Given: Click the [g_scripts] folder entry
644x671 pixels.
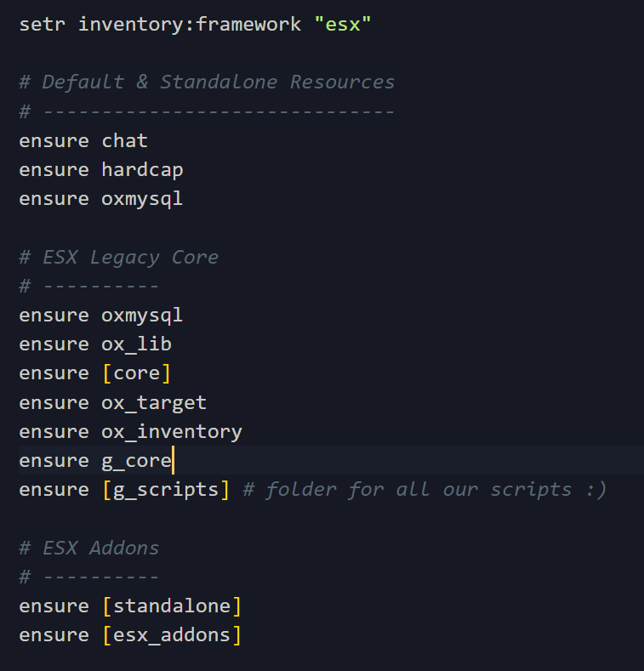Looking at the screenshot, I should click(166, 490).
